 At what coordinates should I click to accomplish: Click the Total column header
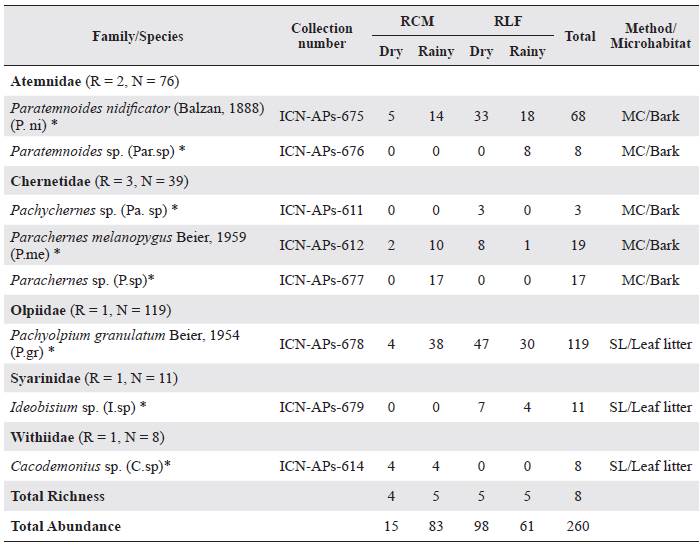(580, 36)
